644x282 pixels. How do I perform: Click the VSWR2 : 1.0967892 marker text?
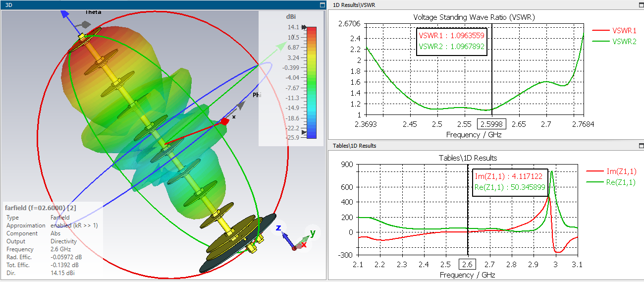coord(452,47)
